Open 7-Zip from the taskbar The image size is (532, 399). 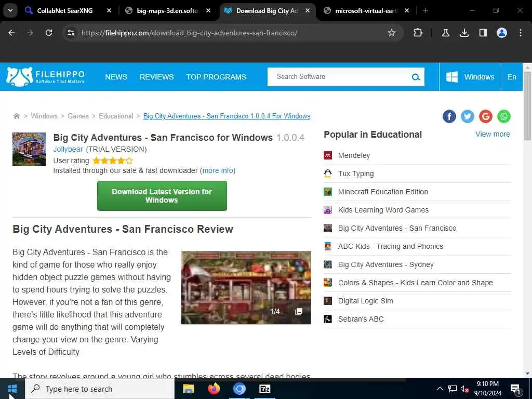[264, 389]
